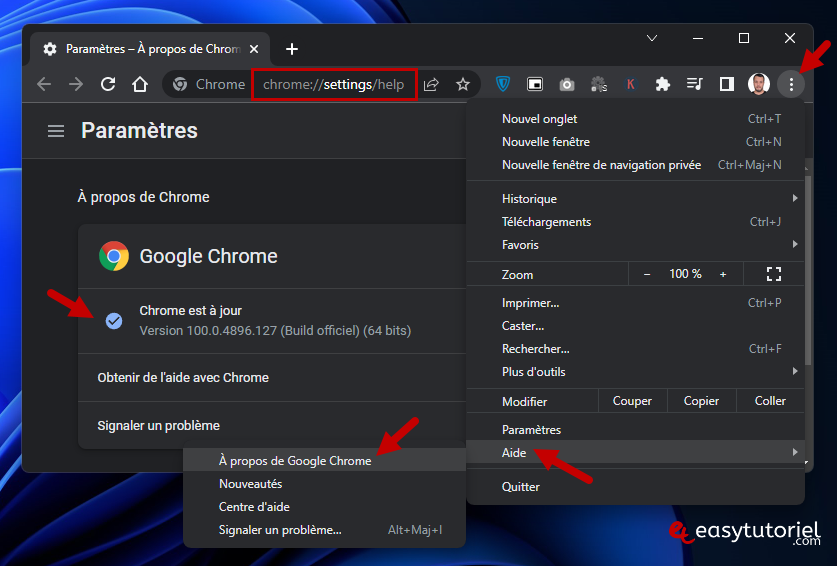Select Nouvel onglet menu item
837x566 pixels.
635,119
